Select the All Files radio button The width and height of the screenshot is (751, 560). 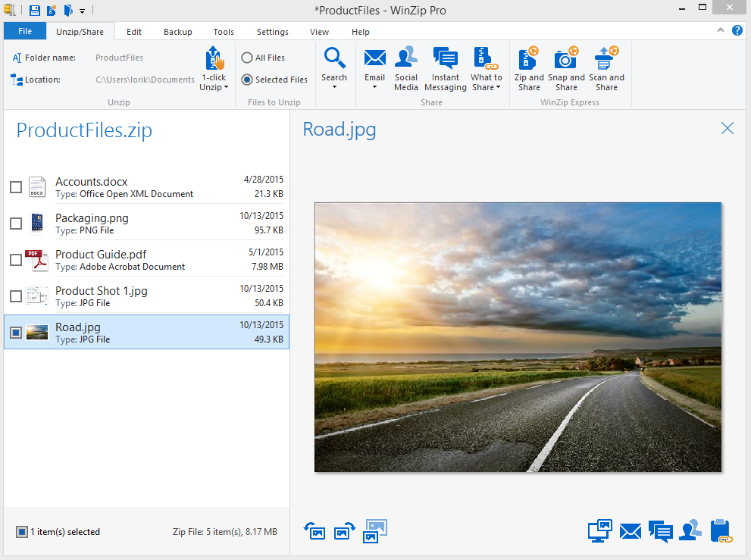coord(246,58)
